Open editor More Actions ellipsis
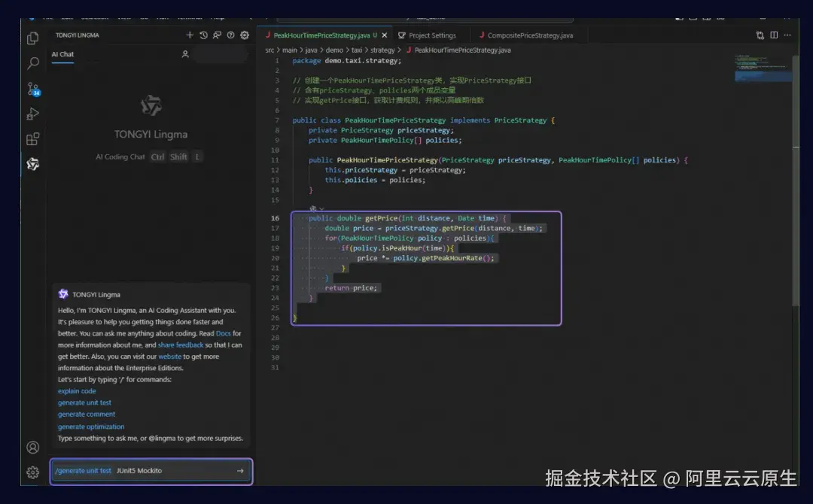The image size is (813, 504). pyautogui.click(x=787, y=35)
